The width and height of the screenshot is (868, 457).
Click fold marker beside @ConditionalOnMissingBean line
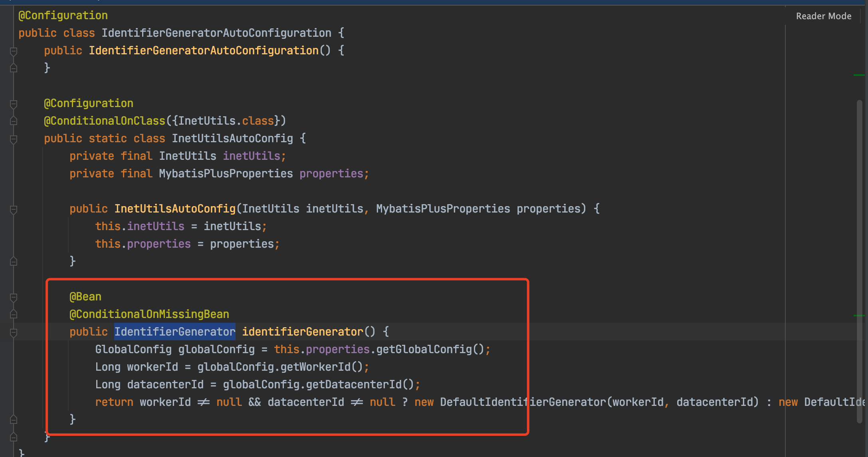(13, 314)
